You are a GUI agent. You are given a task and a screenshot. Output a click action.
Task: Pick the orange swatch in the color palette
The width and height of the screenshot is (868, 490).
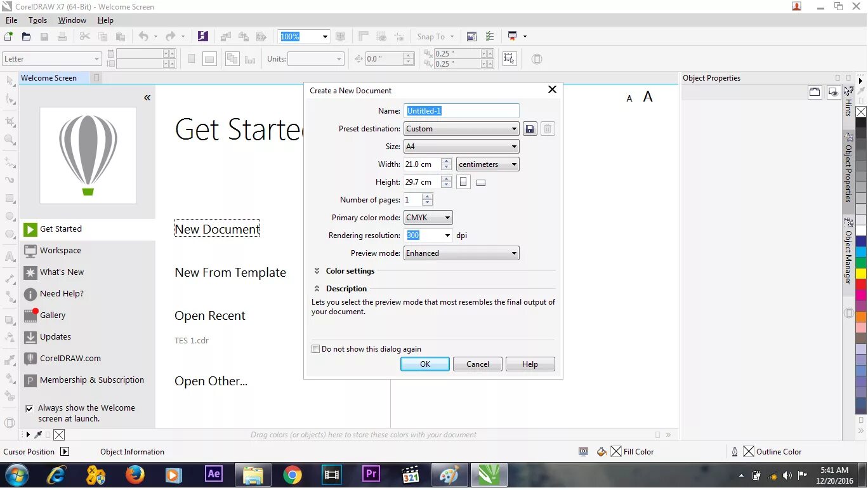coord(861,316)
